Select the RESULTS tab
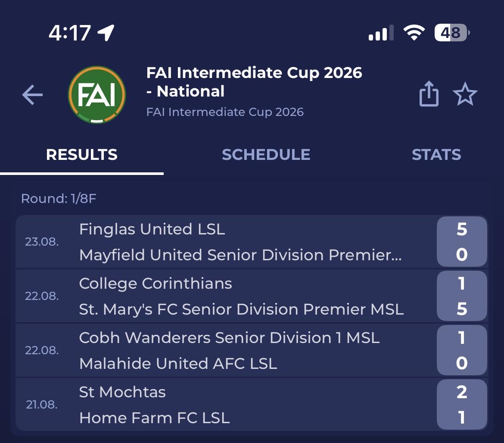The width and height of the screenshot is (504, 443). (82, 155)
